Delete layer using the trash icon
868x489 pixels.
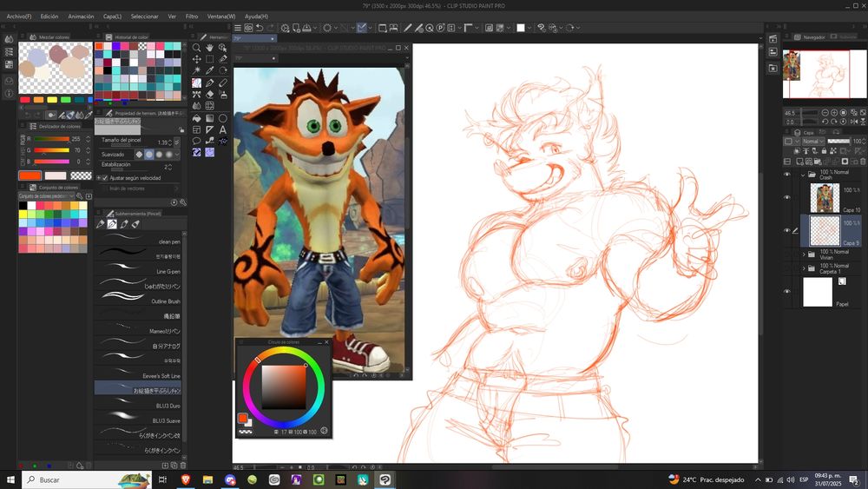863,162
